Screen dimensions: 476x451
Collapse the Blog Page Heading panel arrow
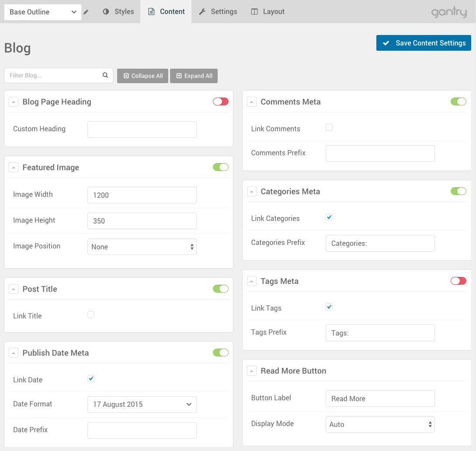14,102
